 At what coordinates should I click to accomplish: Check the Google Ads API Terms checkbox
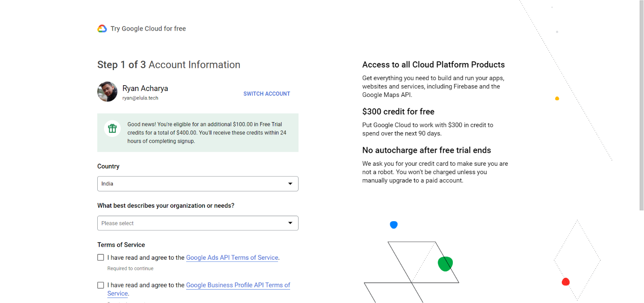pyautogui.click(x=101, y=257)
